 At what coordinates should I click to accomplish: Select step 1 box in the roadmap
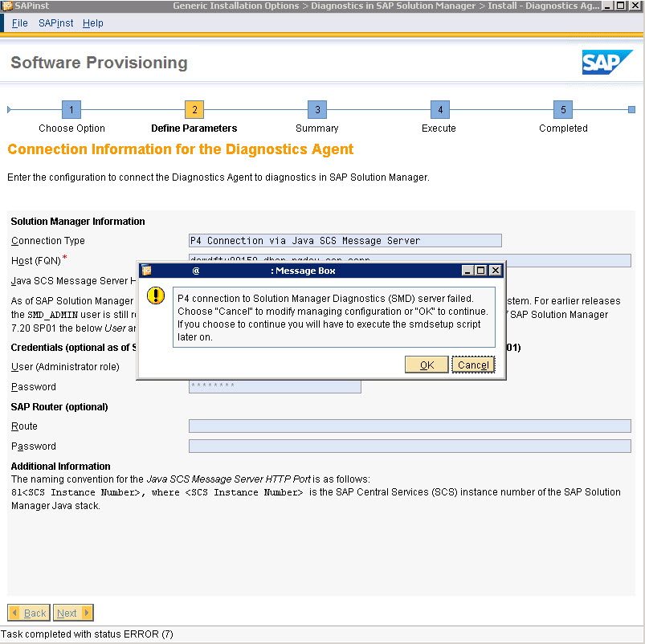pyautogui.click(x=71, y=110)
